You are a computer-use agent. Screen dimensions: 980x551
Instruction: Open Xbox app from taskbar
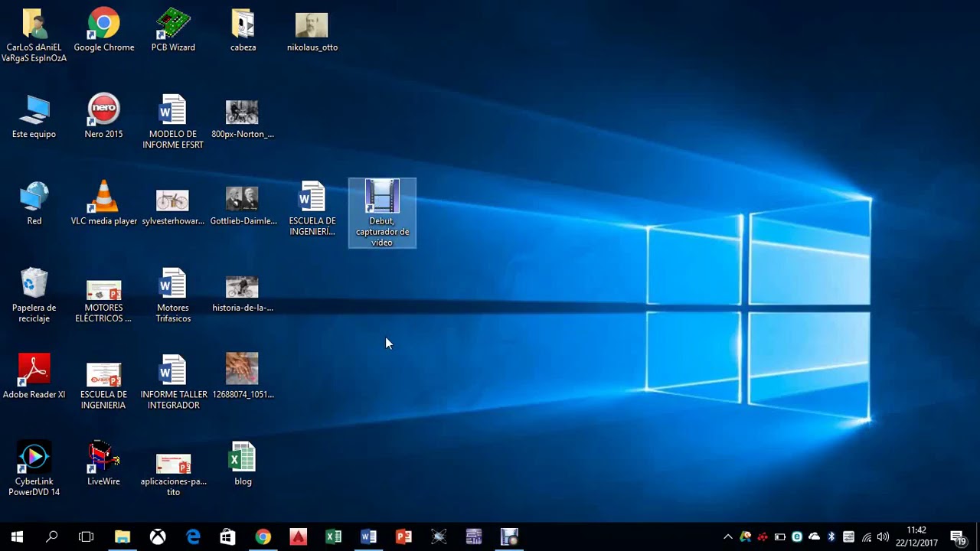158,537
